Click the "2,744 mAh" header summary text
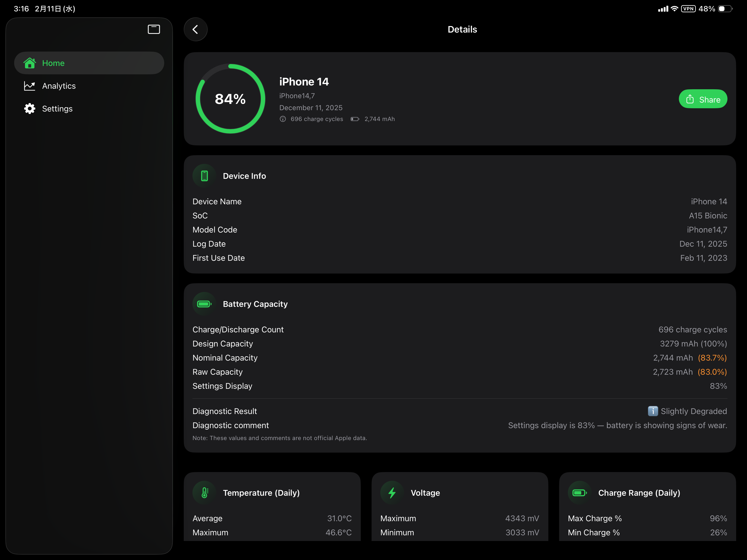This screenshot has width=747, height=560. pyautogui.click(x=379, y=119)
